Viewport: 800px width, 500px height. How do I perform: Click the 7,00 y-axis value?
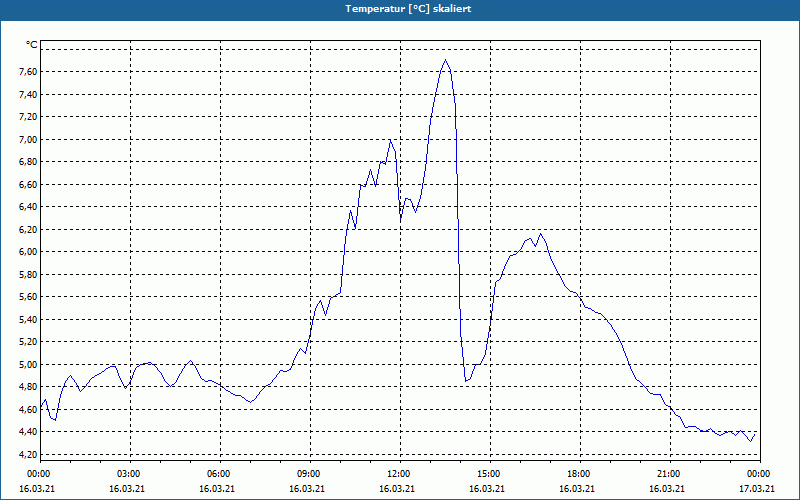pos(28,139)
